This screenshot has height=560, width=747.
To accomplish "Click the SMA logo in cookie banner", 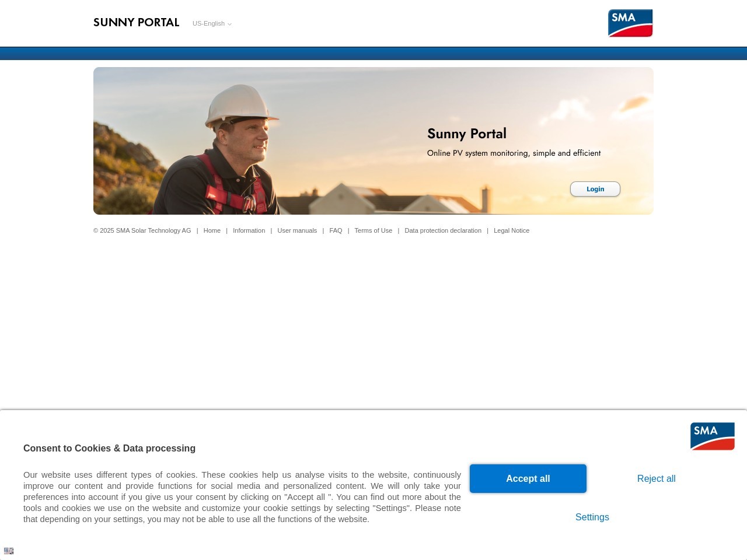I will pyautogui.click(x=713, y=436).
